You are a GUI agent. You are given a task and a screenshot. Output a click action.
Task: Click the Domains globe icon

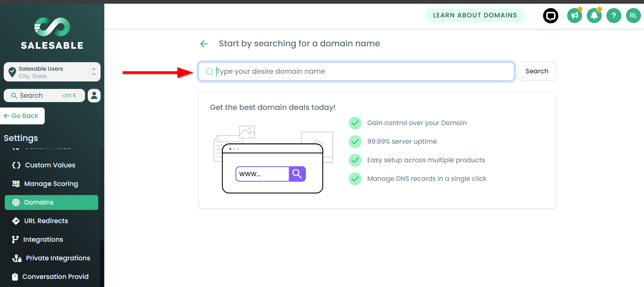click(x=16, y=202)
